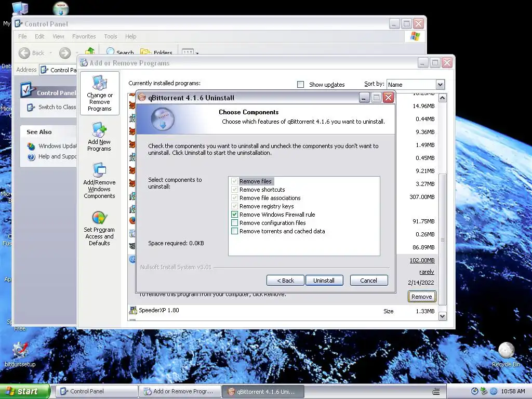The height and width of the screenshot is (399, 532).
Task: Open Windows Update link in See Also
Action: (57, 146)
